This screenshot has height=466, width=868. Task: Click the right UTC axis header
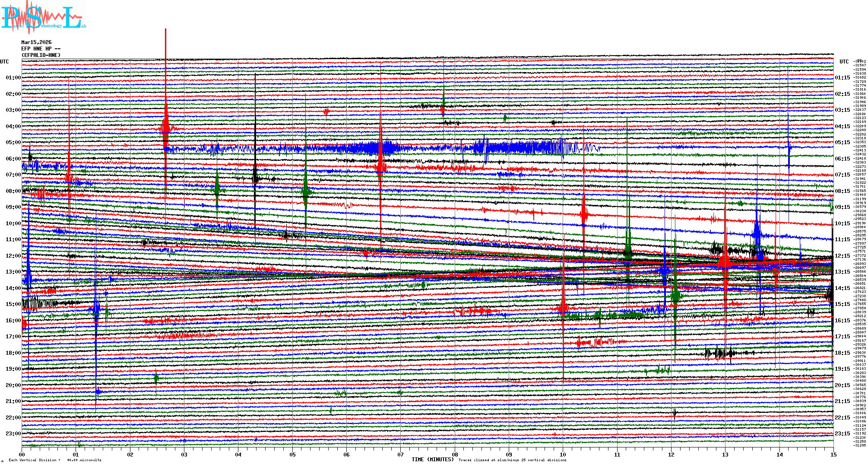(844, 62)
